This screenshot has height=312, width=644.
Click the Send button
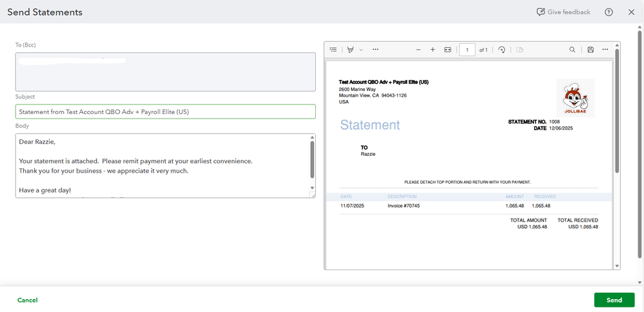(614, 300)
